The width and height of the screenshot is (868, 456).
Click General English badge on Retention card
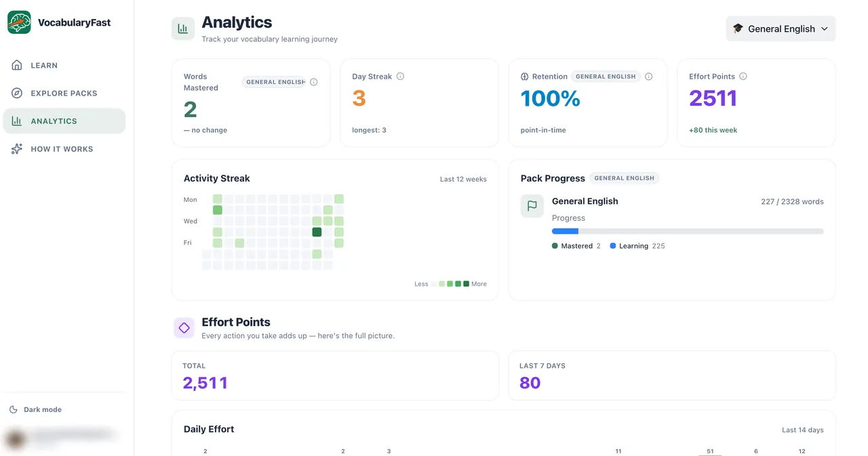(606, 77)
